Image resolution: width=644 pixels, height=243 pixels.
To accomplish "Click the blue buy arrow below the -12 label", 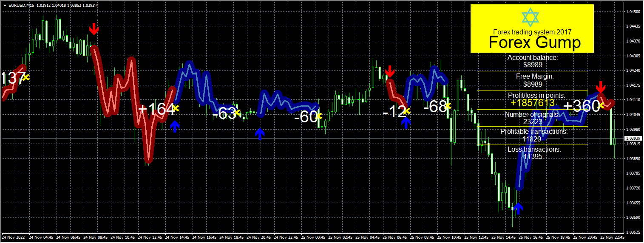I will coord(406,123).
